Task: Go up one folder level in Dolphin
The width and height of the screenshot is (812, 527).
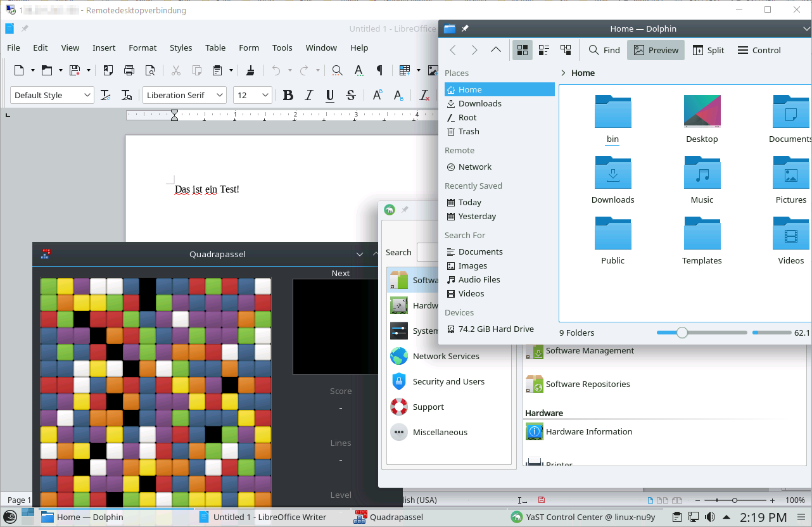Action: point(496,50)
